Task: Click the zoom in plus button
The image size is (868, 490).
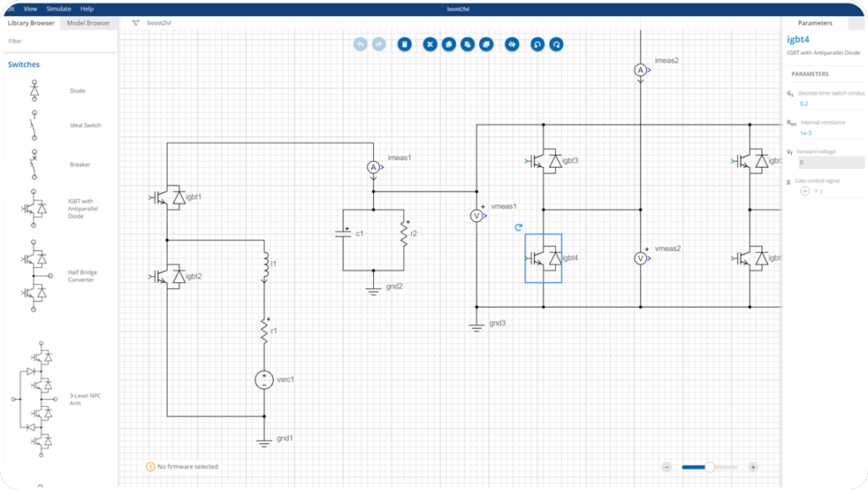Action: click(753, 467)
